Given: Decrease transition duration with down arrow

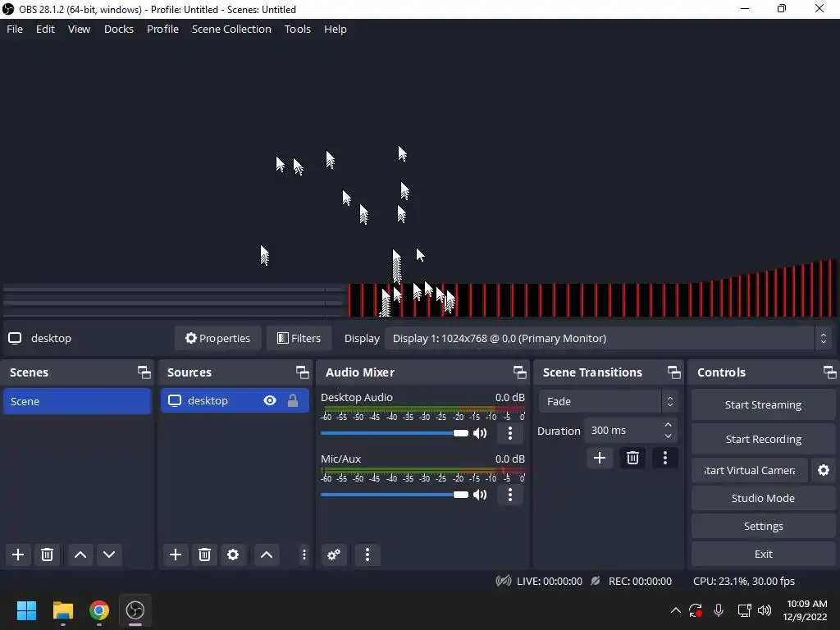Looking at the screenshot, I should pos(668,436).
